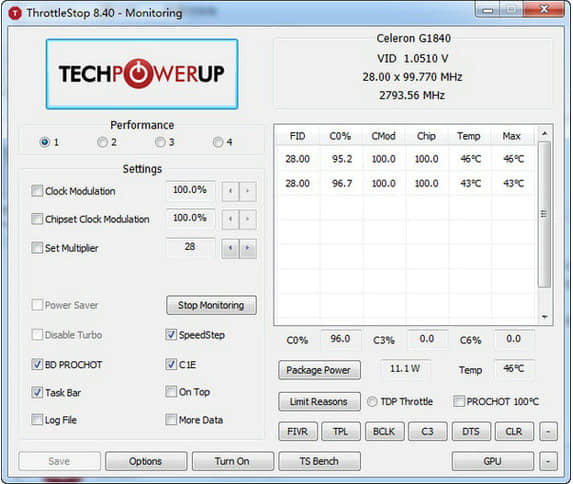The height and width of the screenshot is (484, 573).
Task: Decrease Clock Modulation with left arrow
Action: (230, 191)
